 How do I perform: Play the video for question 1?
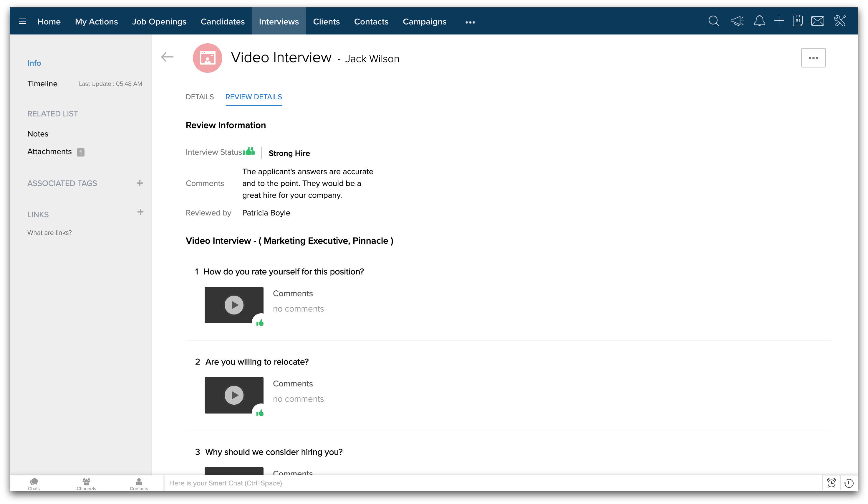pos(234,305)
